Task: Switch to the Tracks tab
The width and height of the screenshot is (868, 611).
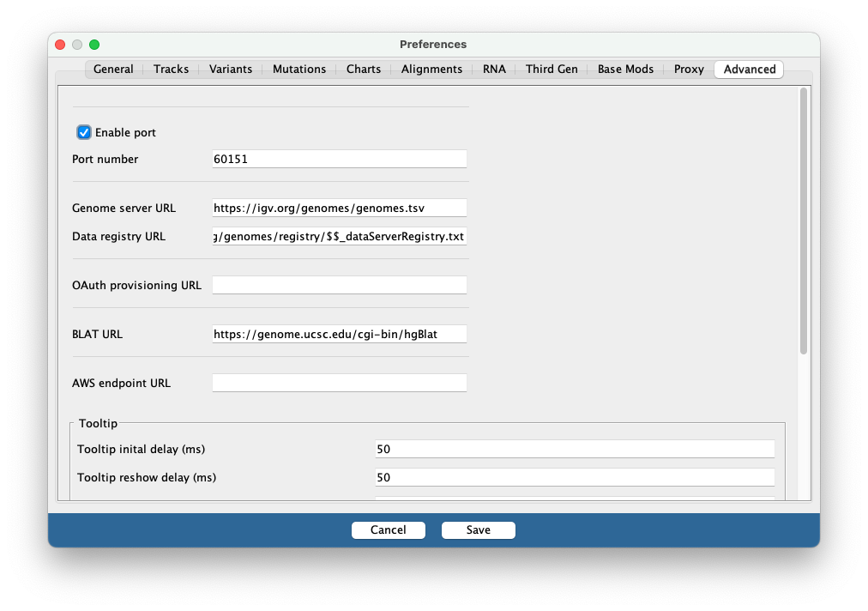Action: [171, 70]
